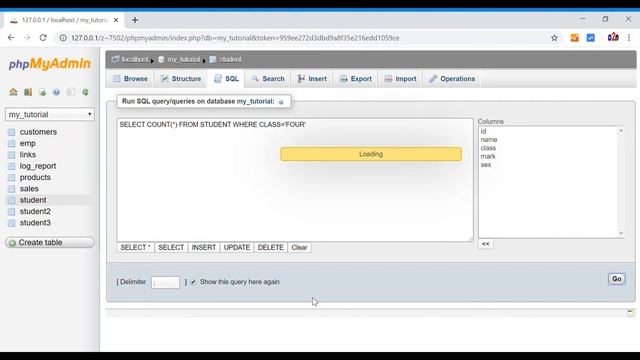
Task: Click the console icon at page bottom right
Action: pyautogui.click(x=631, y=313)
